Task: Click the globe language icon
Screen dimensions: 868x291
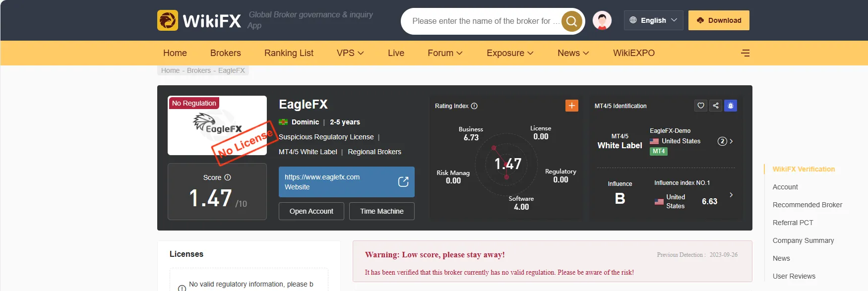Action: [633, 20]
